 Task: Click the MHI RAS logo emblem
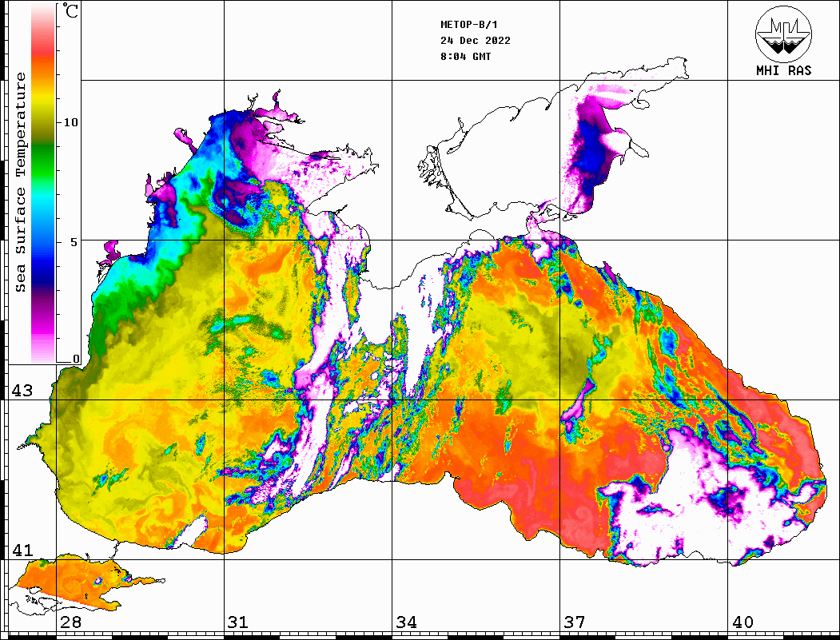click(x=783, y=34)
